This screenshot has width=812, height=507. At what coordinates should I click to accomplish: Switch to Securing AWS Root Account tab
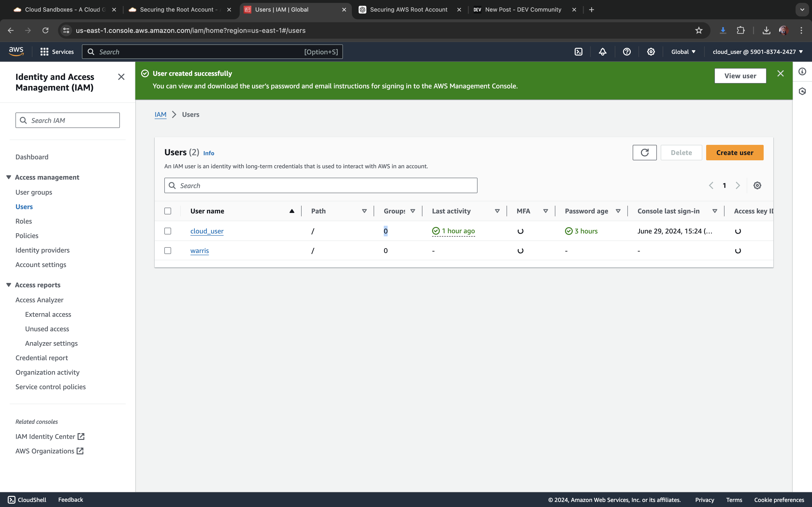tap(408, 10)
